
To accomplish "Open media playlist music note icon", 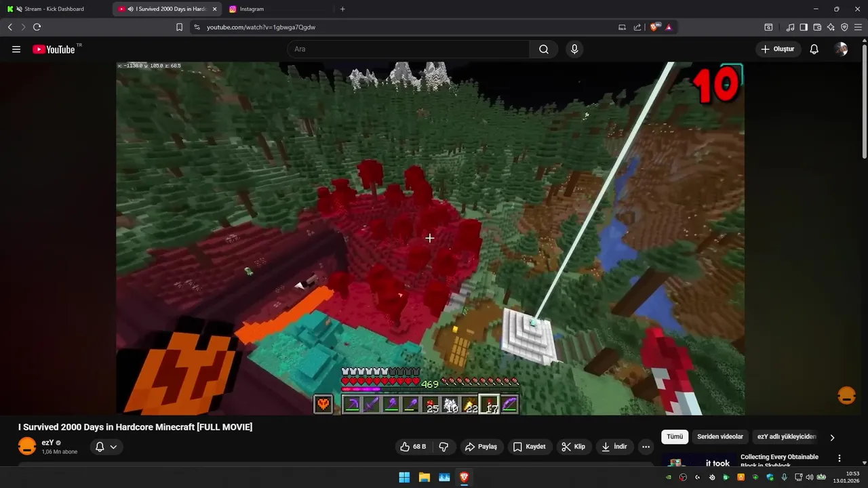I will tap(790, 27).
